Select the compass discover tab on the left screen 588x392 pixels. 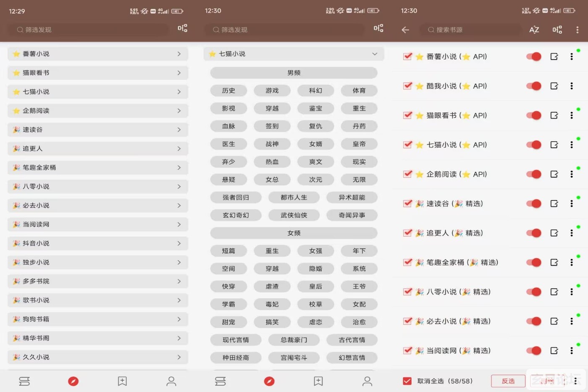tap(73, 381)
